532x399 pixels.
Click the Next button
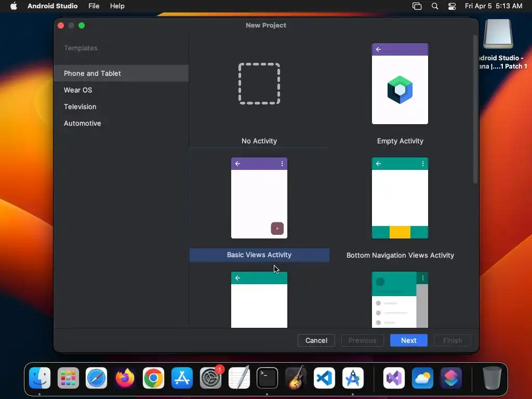pos(408,340)
